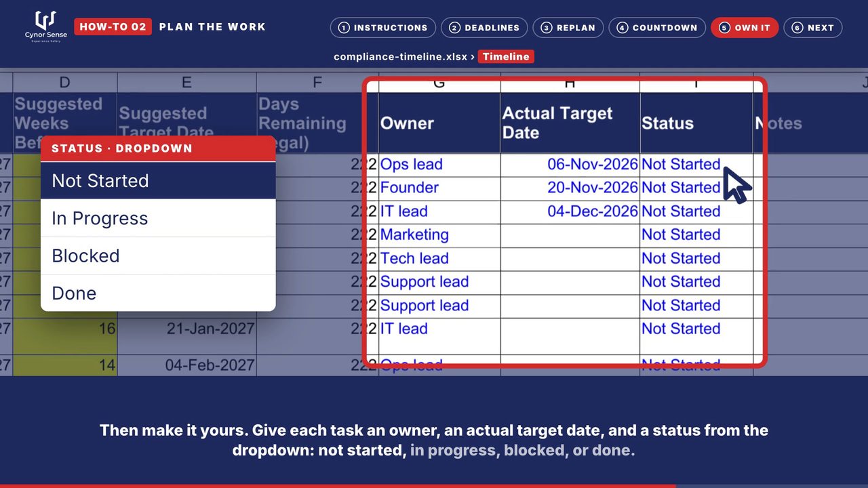Select the Founder owner cell

[439, 188]
